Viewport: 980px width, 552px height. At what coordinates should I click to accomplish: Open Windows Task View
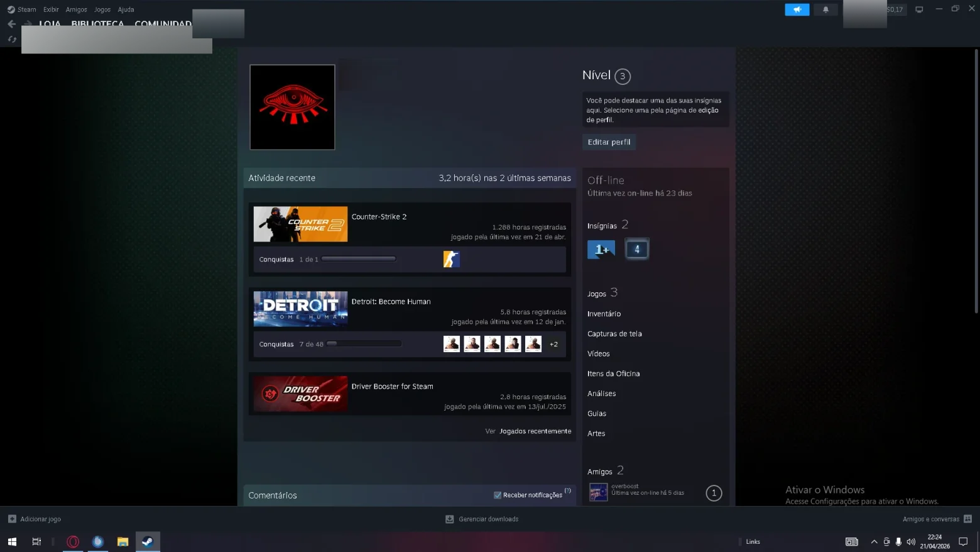tap(36, 541)
